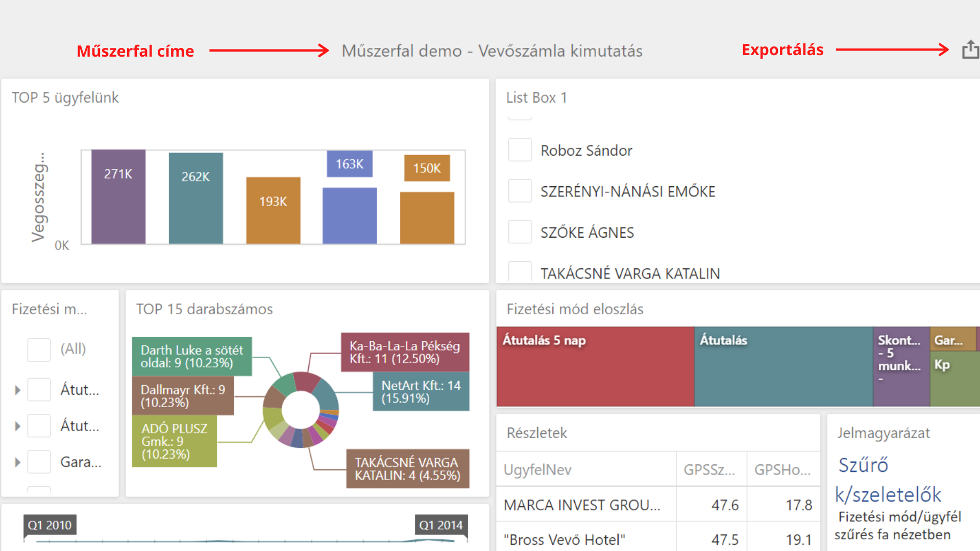Tick the SZŐKE ÁGNES checkbox
The width and height of the screenshot is (980, 551).
[x=520, y=232]
